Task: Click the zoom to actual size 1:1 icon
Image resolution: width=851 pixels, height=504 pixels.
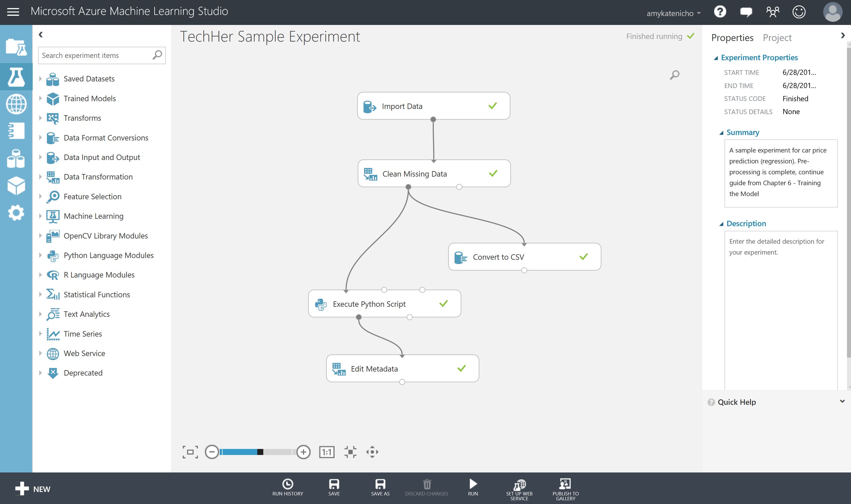Action: (326, 452)
